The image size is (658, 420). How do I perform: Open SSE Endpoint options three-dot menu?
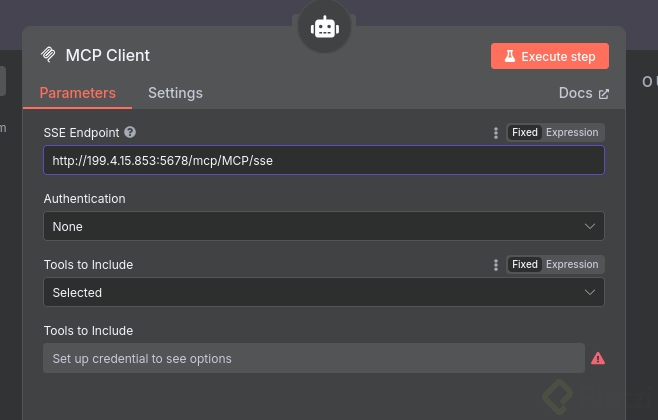point(496,133)
